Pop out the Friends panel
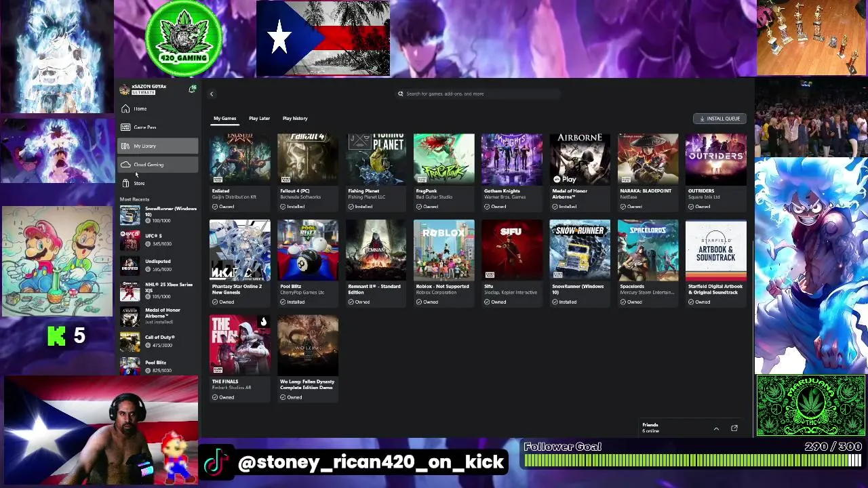This screenshot has height=488, width=868. coord(734,428)
